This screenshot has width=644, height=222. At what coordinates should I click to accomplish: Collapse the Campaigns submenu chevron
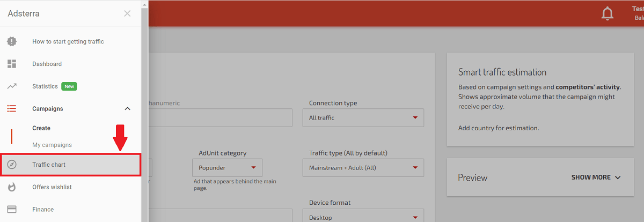coord(127,109)
